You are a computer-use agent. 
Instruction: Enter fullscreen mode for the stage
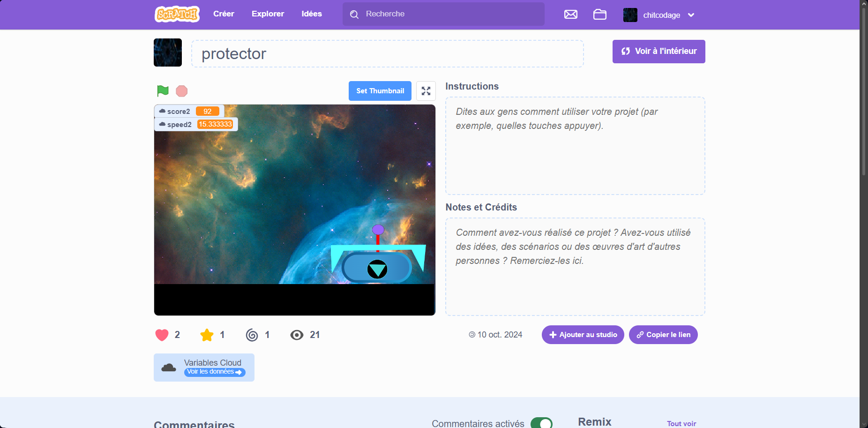(x=426, y=91)
